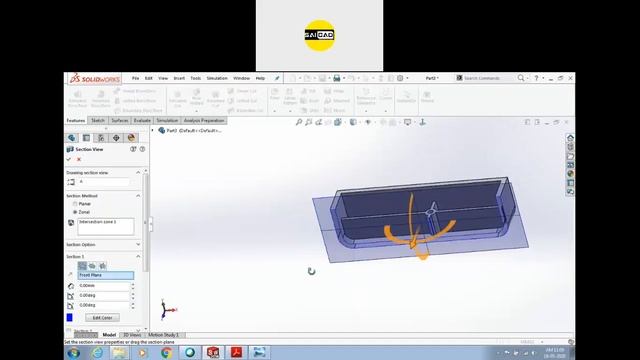Increase the first rotation angle stepper
640x360 pixels.
[133, 293]
